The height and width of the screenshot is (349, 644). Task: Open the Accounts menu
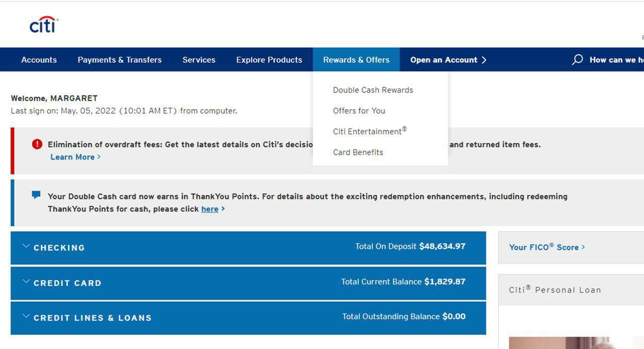click(x=39, y=60)
